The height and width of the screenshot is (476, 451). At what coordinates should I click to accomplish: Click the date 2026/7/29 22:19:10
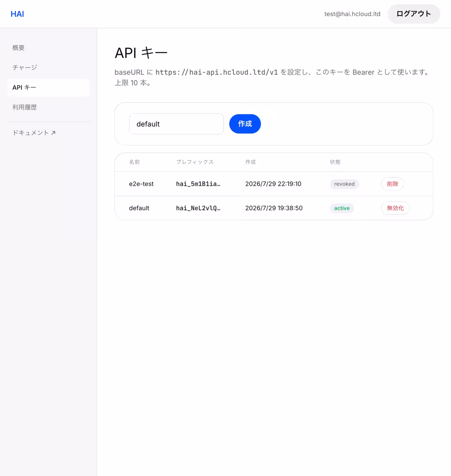click(x=273, y=184)
